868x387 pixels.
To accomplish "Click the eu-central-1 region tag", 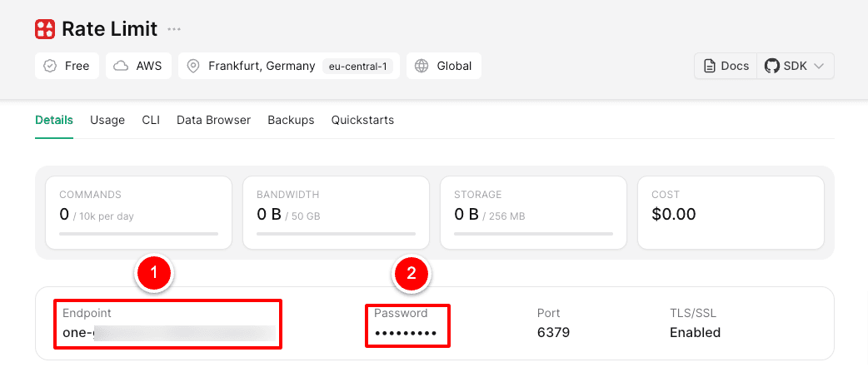I will [x=357, y=67].
